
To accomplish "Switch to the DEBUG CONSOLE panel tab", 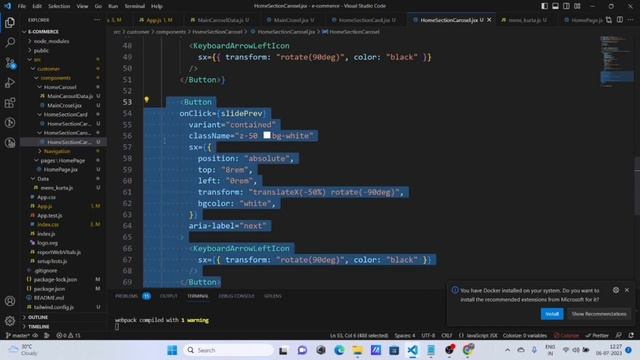I will coord(236,296).
